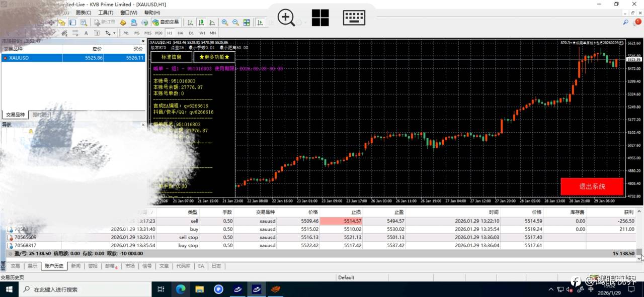Click the terminal table scrollbar down arrow
Viewport: 644px width, 297px height.
[x=639, y=258]
